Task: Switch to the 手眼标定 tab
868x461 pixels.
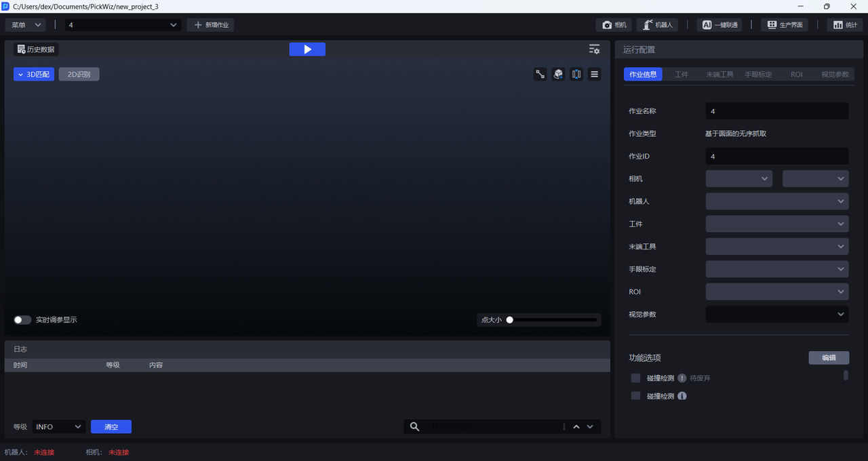Action: click(758, 75)
